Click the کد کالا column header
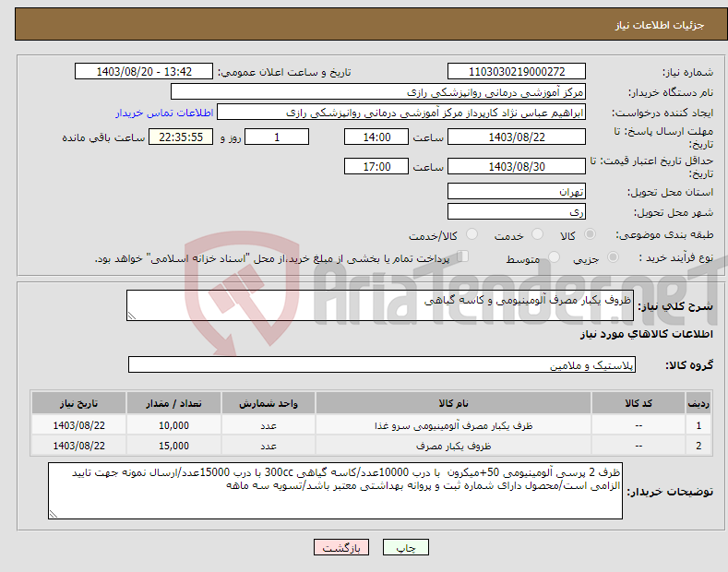The width and height of the screenshot is (728, 572). [638, 403]
